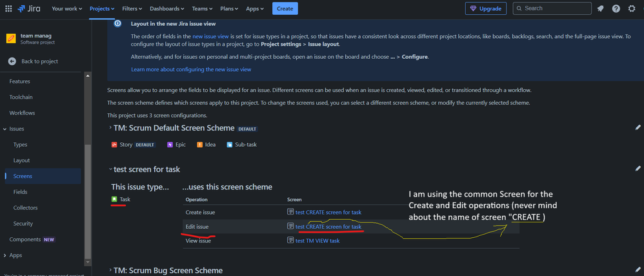
Task: Click the team manag project avatar
Action: click(x=11, y=39)
